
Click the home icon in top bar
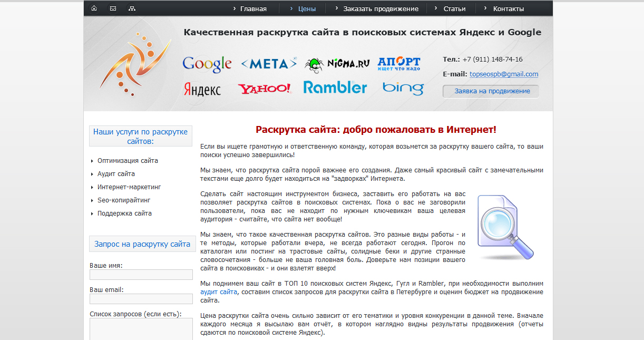tap(94, 8)
